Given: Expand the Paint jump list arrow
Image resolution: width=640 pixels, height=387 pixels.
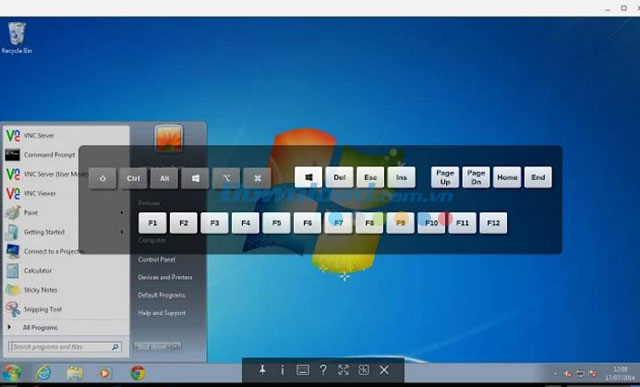Looking at the screenshot, I should (x=122, y=213).
